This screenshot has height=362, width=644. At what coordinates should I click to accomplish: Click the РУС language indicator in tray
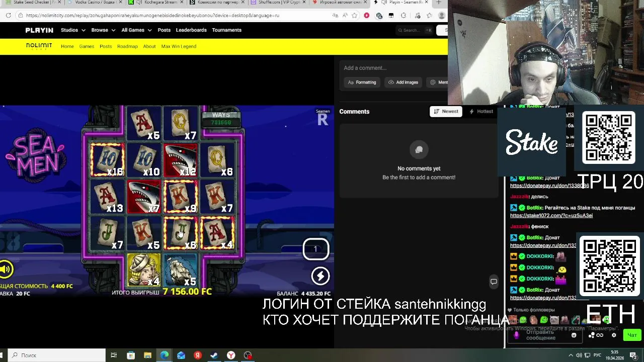(597, 355)
